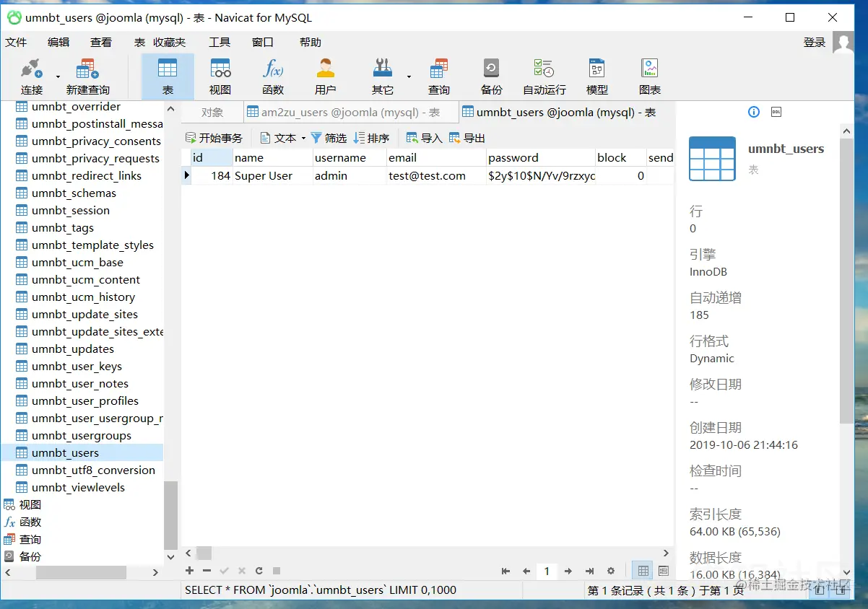The height and width of the screenshot is (609, 868).
Task: Click the 其它 (Other) toolbar icon
Action: click(x=383, y=76)
